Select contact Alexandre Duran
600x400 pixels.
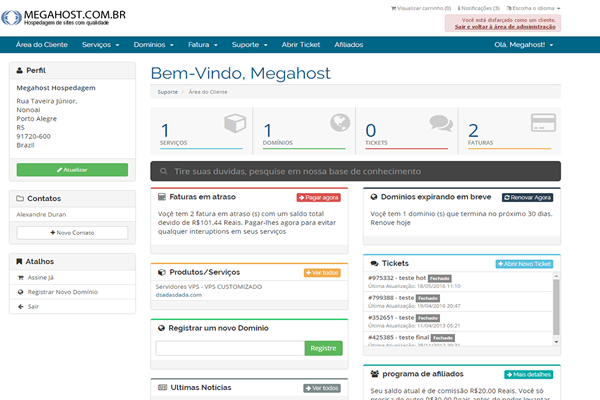coord(41,214)
